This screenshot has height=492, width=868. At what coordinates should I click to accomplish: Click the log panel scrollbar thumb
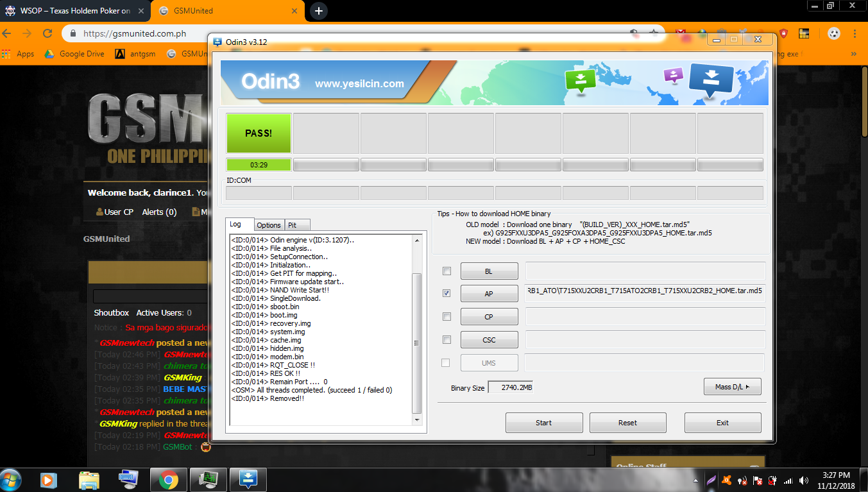tap(417, 343)
